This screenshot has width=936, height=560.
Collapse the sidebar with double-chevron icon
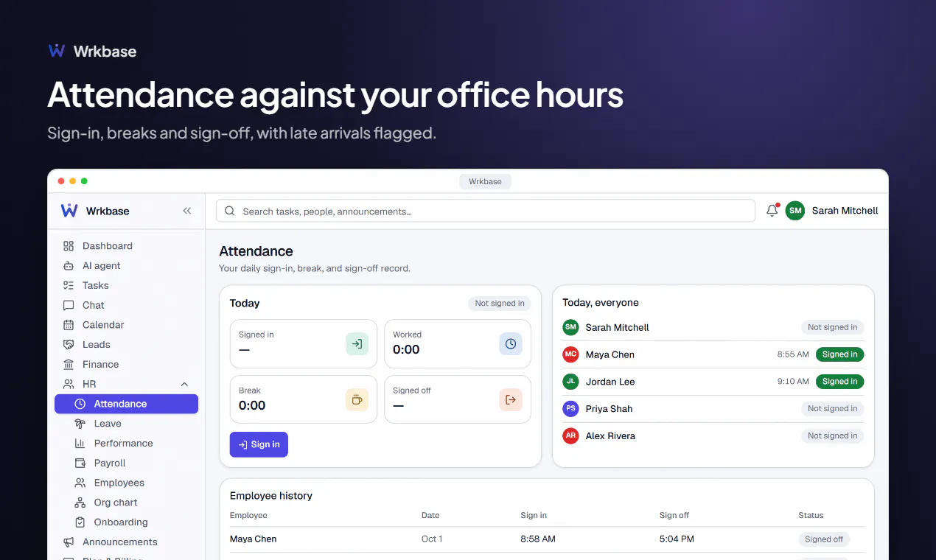[x=187, y=211]
